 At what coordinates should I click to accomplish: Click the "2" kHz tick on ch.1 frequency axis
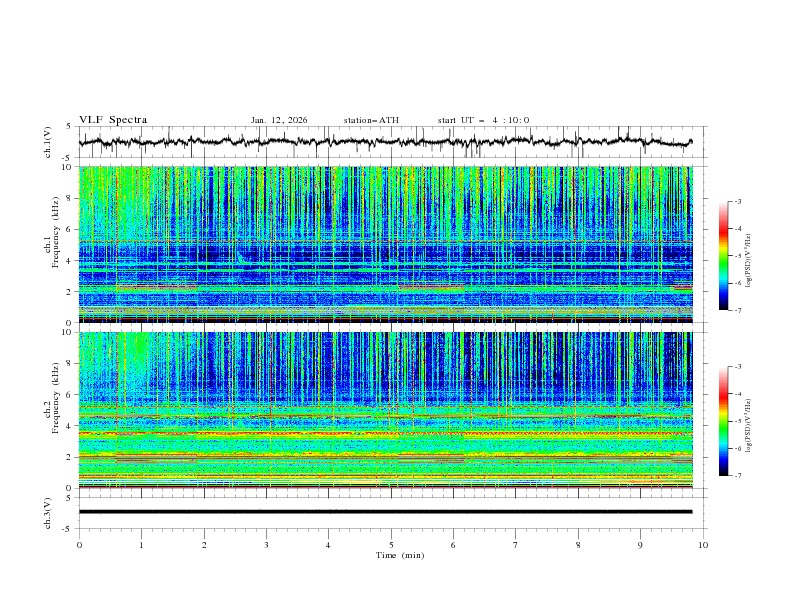click(70, 292)
